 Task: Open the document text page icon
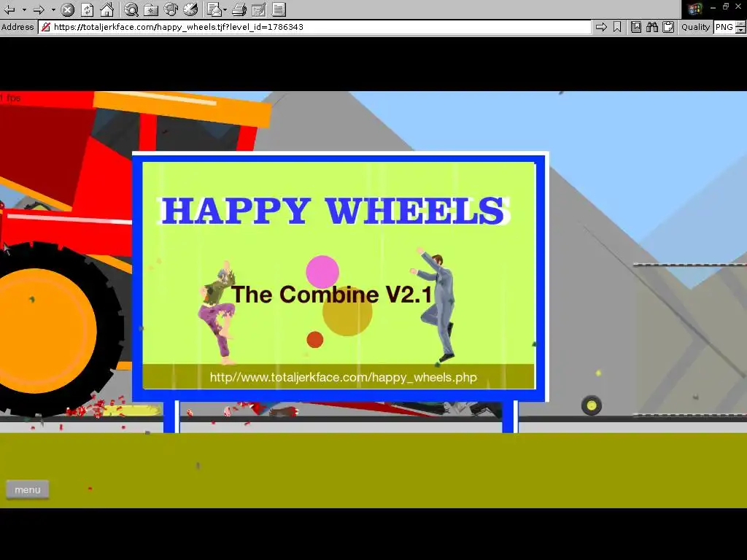tap(279, 9)
